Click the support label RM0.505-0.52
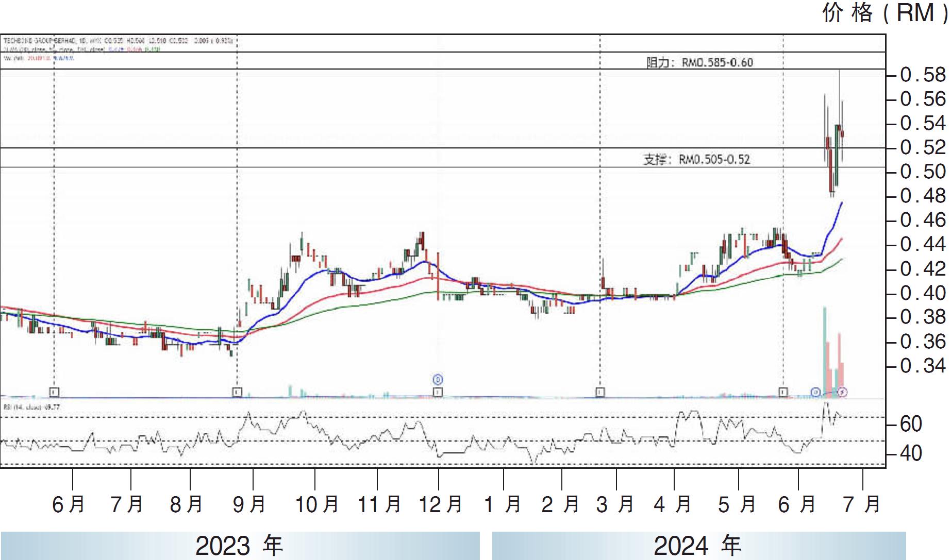951x560 pixels. [x=696, y=160]
